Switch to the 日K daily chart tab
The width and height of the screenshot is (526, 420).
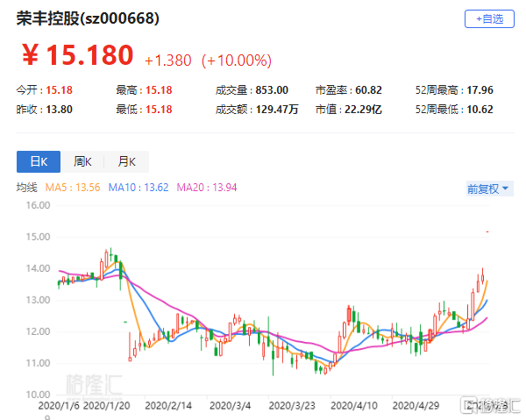(39, 161)
